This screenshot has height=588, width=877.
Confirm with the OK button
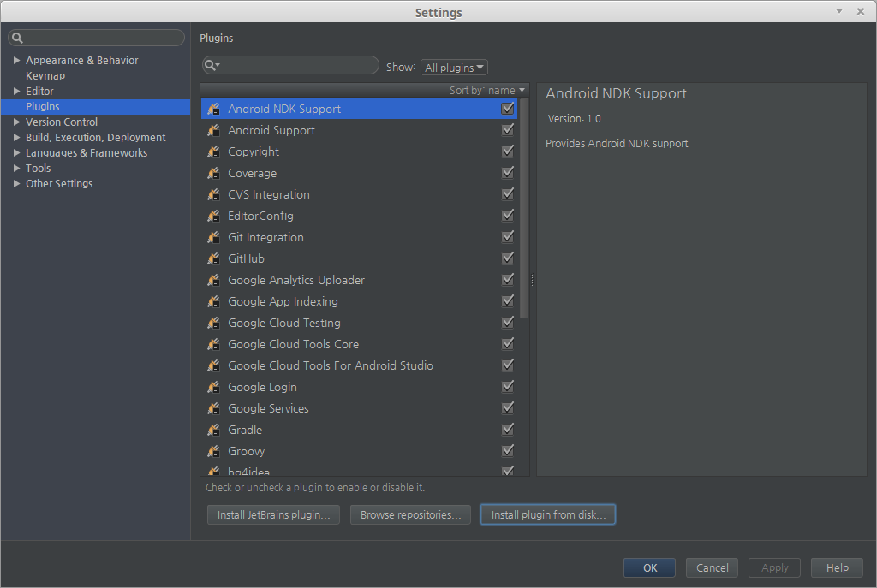650,567
